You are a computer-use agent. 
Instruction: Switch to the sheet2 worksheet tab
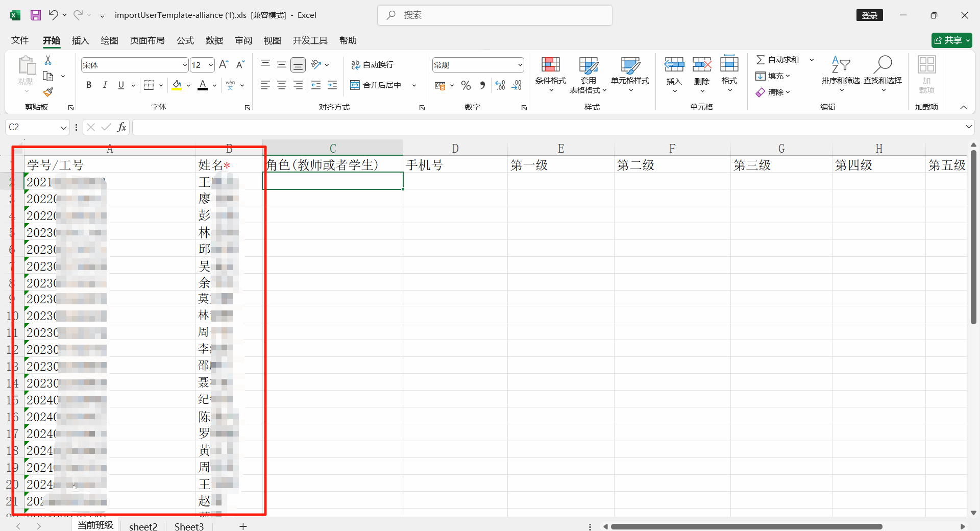[143, 526]
